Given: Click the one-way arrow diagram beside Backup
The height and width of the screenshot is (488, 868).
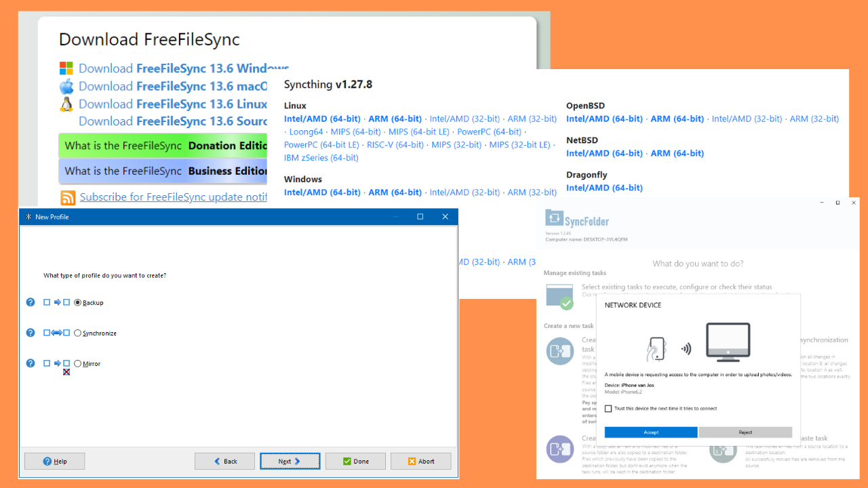Looking at the screenshot, I should coord(57,302).
